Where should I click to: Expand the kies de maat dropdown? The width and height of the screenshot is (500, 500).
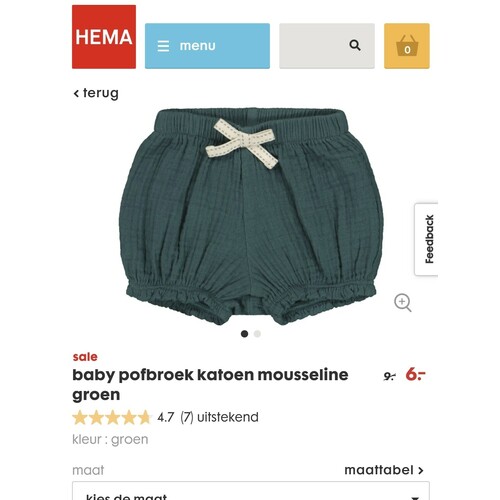point(251,491)
